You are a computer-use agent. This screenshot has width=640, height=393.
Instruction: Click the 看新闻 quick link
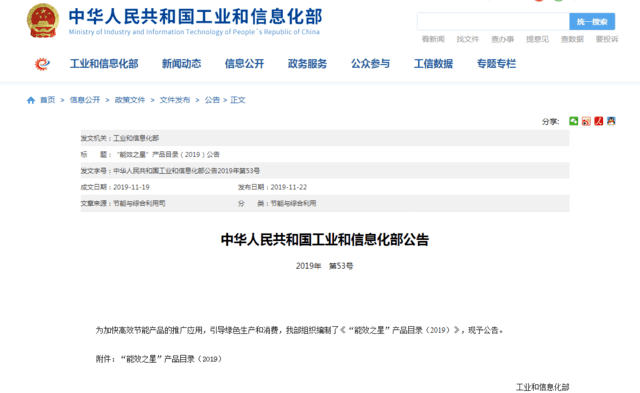pos(433,39)
